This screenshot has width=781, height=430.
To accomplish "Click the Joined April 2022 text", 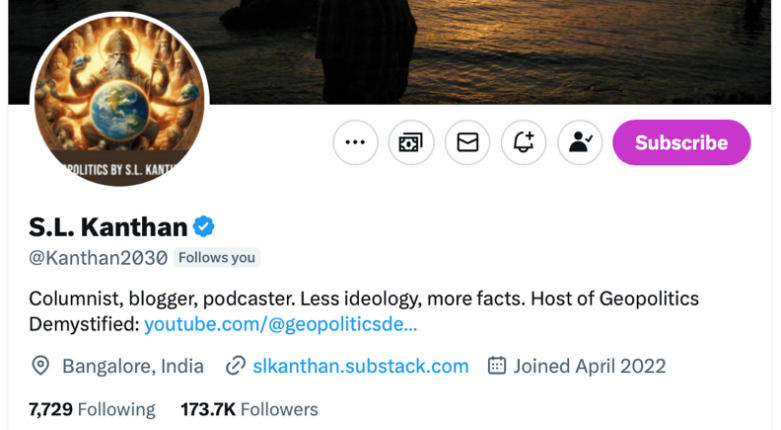I will tap(589, 366).
